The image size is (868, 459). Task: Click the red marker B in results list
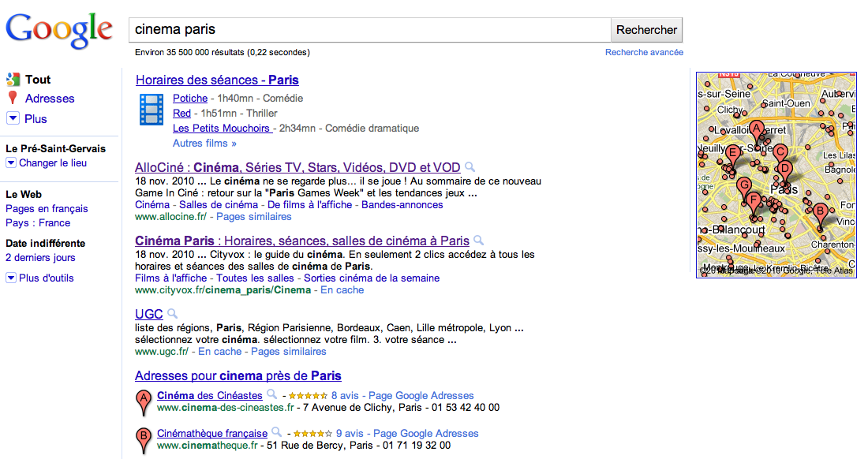(x=144, y=439)
